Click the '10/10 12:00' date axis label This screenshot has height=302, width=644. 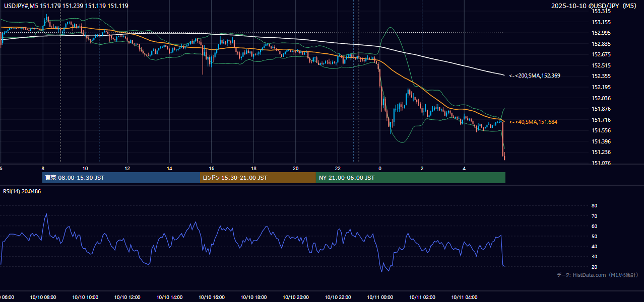[x=127, y=297]
